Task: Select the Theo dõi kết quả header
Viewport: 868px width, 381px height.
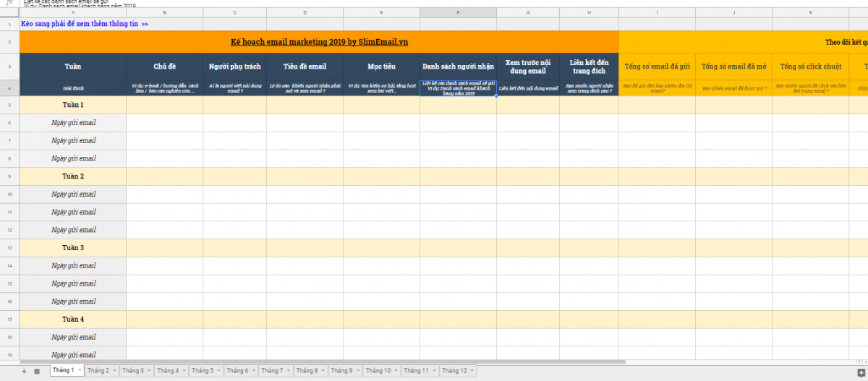Action: point(744,42)
